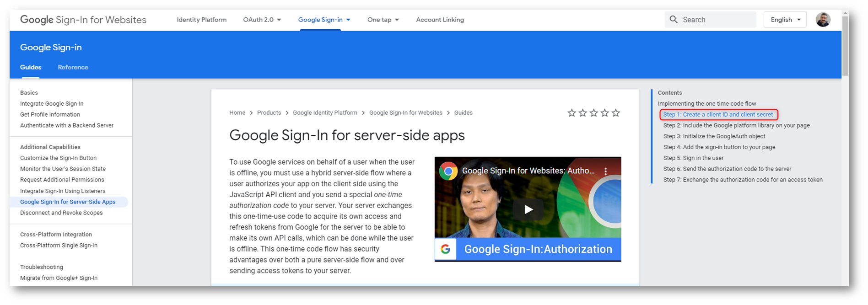Click the Contents heading

click(670, 93)
